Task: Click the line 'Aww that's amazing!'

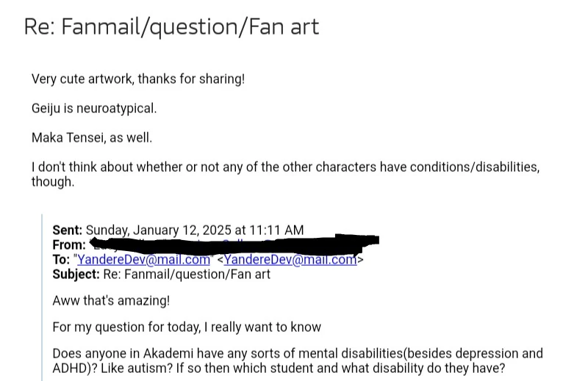Action: (x=111, y=301)
